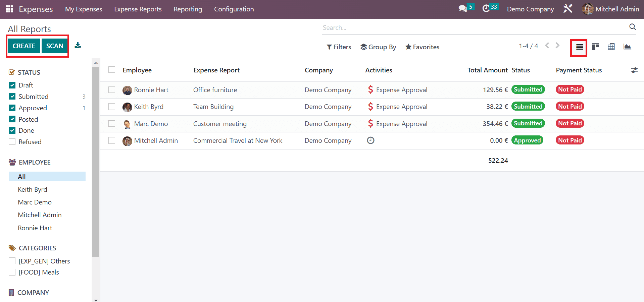Image resolution: width=644 pixels, height=302 pixels.
Task: Switch to Kanban view
Action: pos(595,47)
